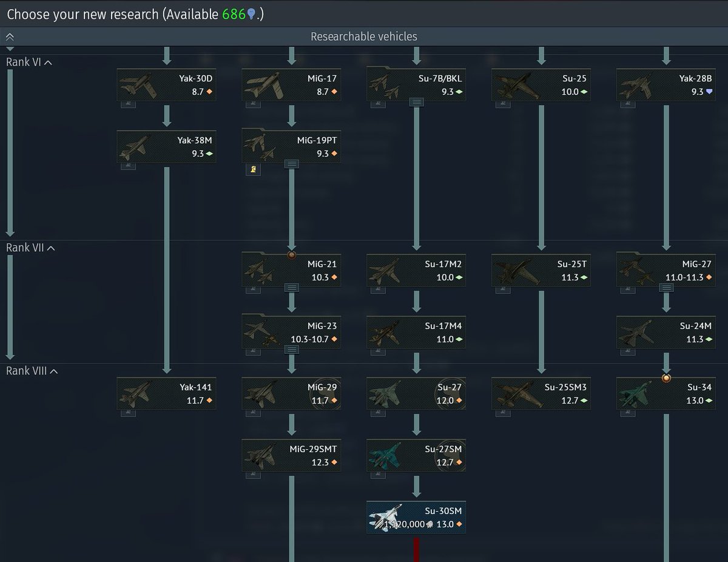This screenshot has width=728, height=562.
Task: Select the Su-25 vehicle card
Action: click(541, 85)
